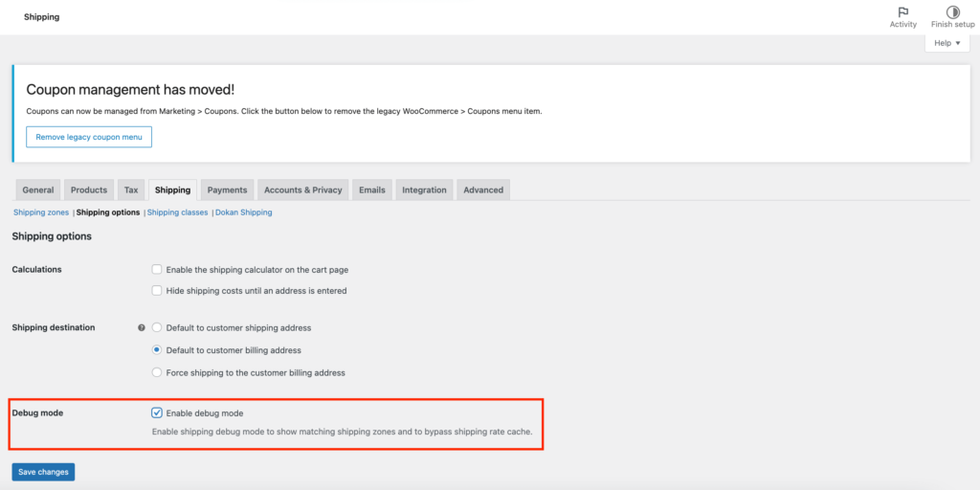This screenshot has width=980, height=490.
Task: Click the debug mode description text
Action: [x=343, y=432]
